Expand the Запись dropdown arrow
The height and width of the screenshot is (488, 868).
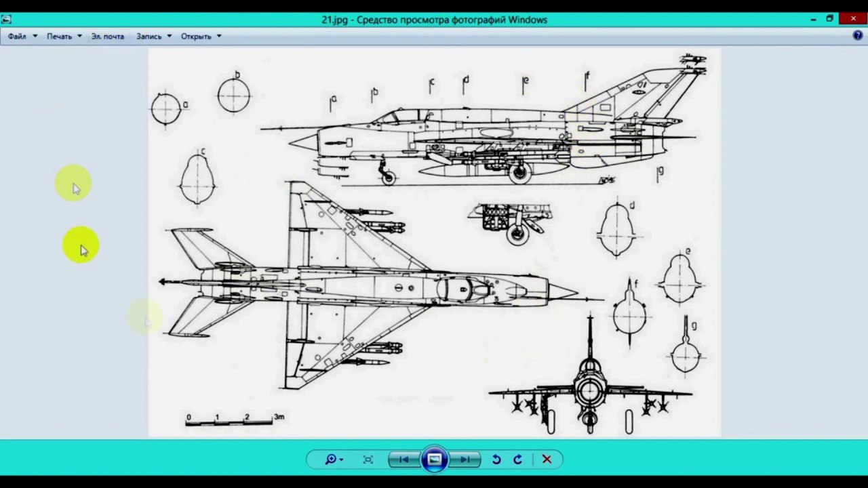coord(169,37)
